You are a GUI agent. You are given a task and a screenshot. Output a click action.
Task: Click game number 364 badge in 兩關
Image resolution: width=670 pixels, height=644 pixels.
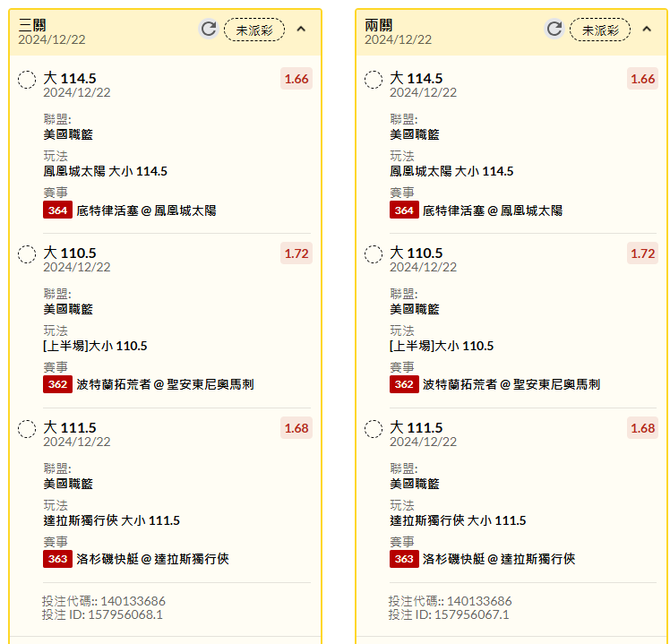pyautogui.click(x=404, y=210)
